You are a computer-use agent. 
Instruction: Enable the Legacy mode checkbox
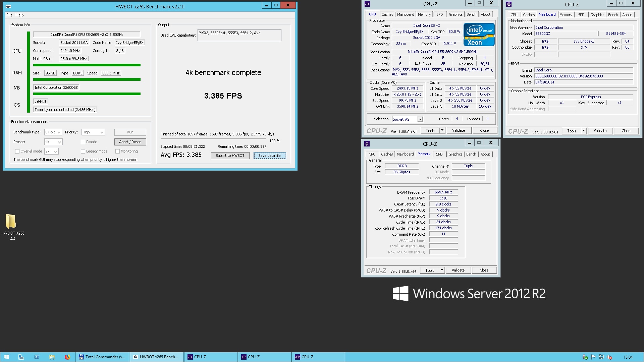tap(83, 151)
